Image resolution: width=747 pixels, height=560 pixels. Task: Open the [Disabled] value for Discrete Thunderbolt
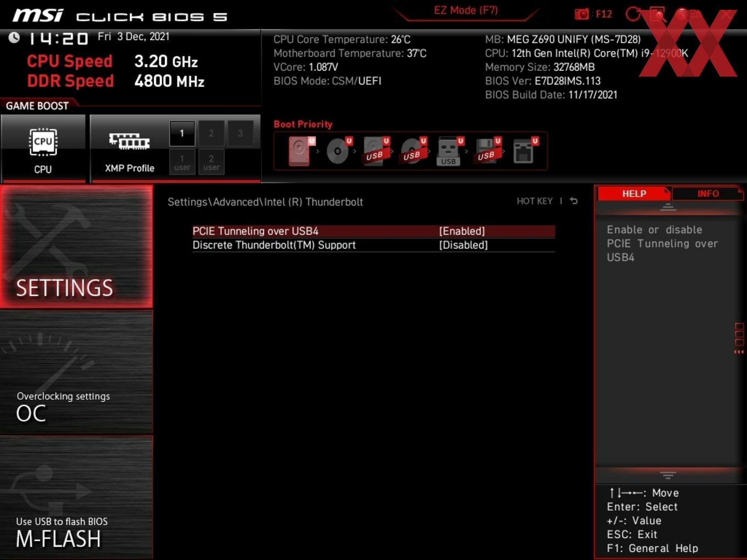coord(464,245)
